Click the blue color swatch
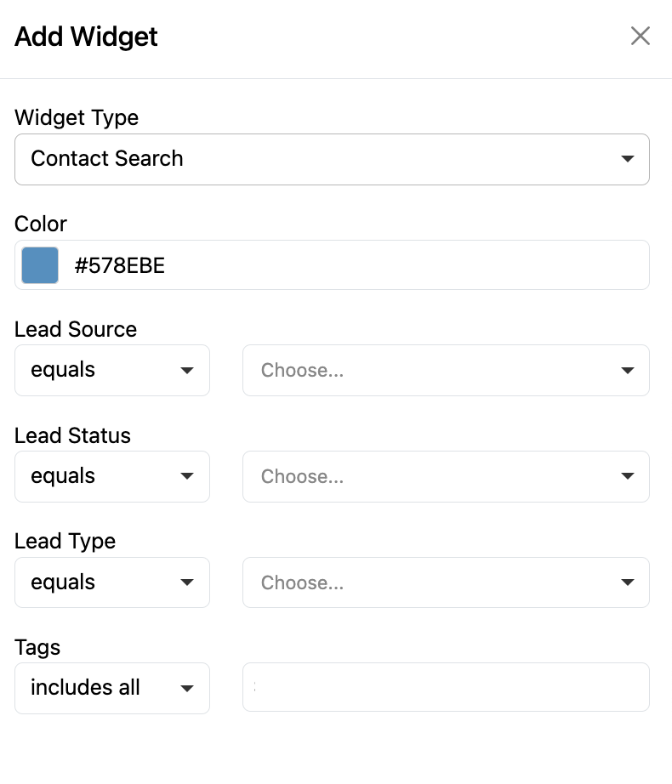The image size is (672, 784). [40, 265]
